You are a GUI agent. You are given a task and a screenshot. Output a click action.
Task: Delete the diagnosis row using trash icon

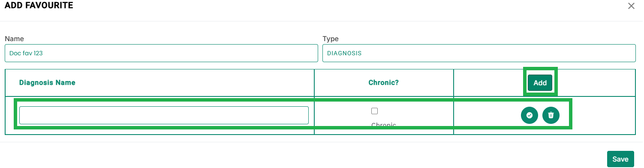[551, 115]
